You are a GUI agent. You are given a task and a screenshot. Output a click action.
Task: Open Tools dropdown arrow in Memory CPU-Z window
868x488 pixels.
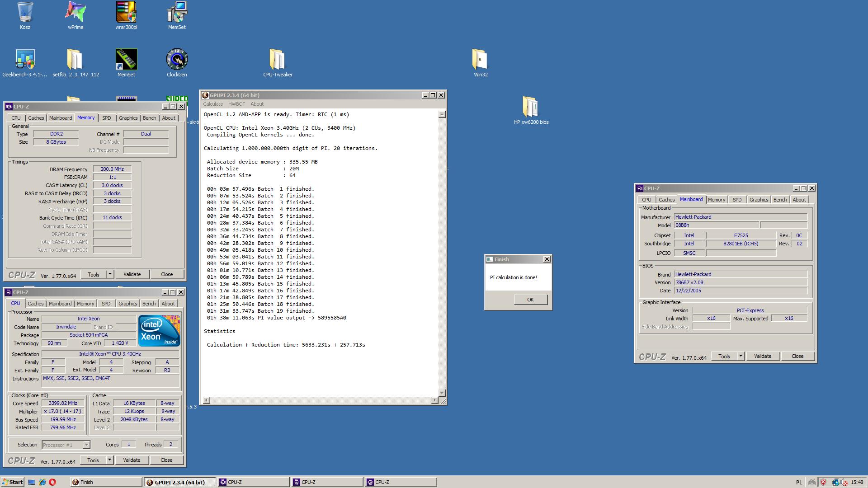tap(110, 274)
